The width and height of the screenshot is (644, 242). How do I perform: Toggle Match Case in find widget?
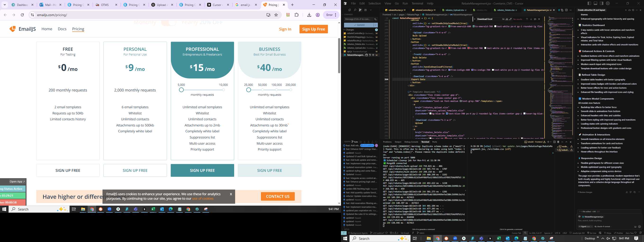pyautogui.click(x=504, y=19)
